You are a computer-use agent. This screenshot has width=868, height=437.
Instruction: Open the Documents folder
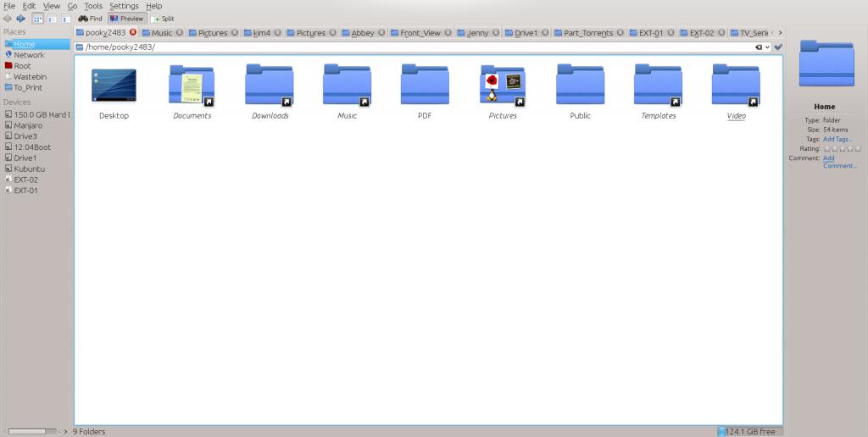click(x=192, y=86)
